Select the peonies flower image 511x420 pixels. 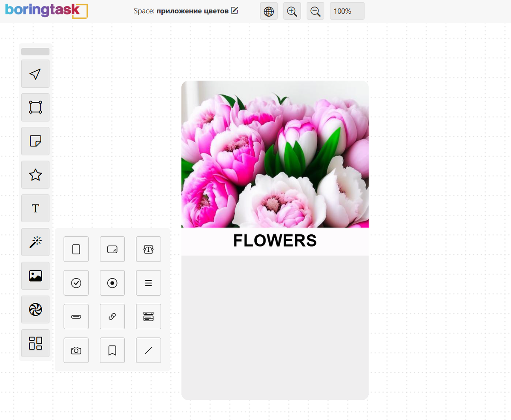pos(275,154)
